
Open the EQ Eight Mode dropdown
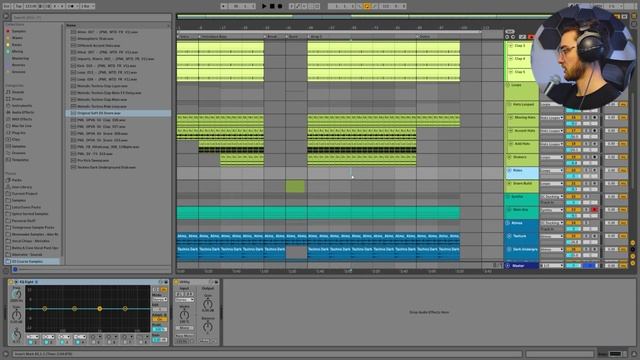click(159, 300)
